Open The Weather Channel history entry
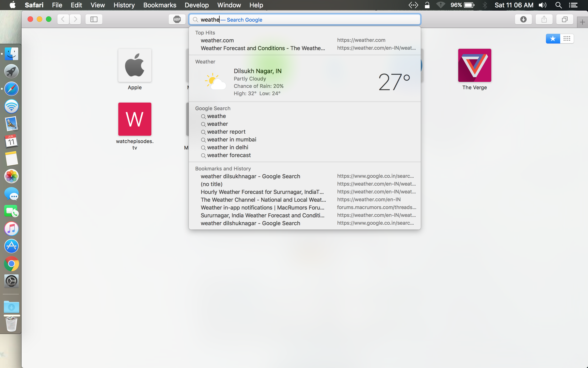The width and height of the screenshot is (588, 368). click(305, 200)
